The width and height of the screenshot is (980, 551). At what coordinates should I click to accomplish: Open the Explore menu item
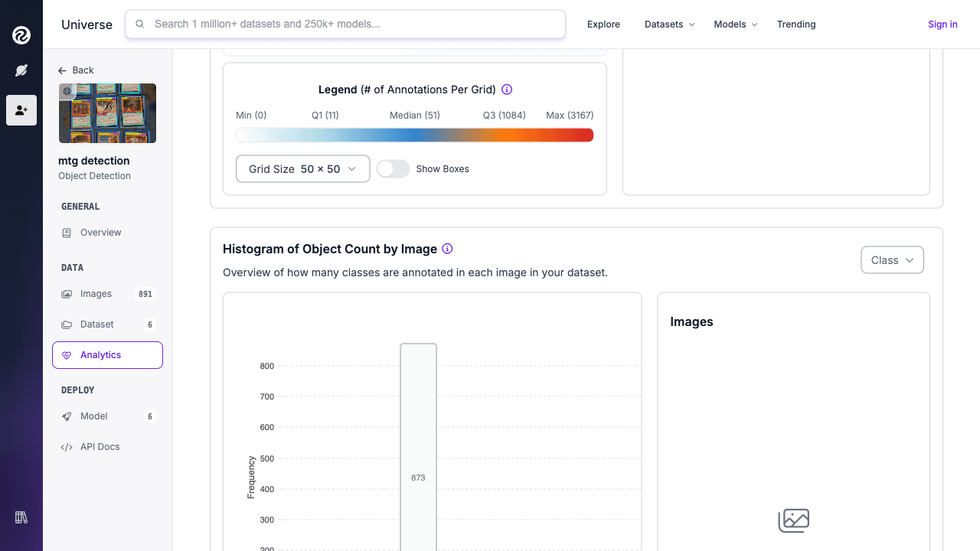(603, 24)
